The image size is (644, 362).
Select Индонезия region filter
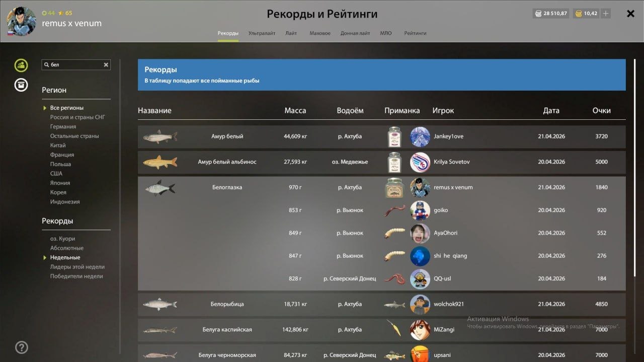tap(65, 202)
